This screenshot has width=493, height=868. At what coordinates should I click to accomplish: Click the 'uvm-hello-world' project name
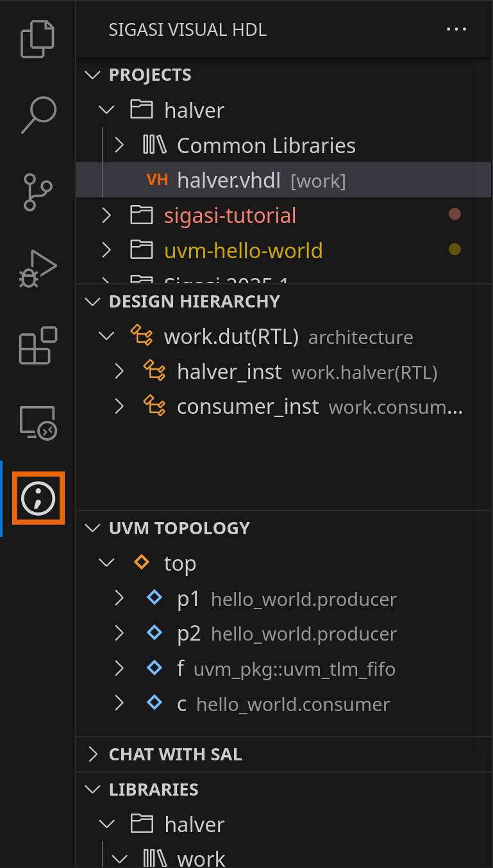click(244, 250)
